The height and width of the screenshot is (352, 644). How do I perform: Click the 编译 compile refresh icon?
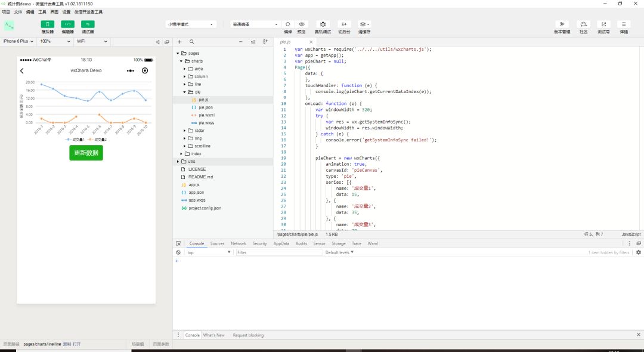(x=288, y=24)
